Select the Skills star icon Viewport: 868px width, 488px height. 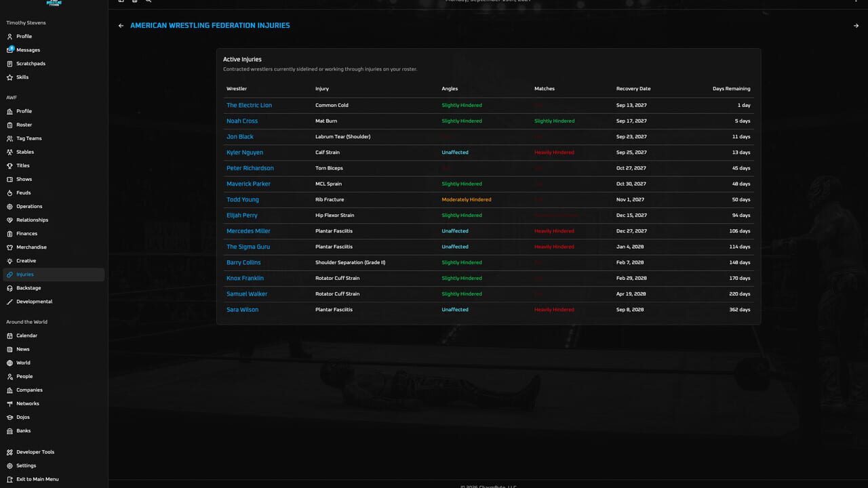tap(9, 77)
